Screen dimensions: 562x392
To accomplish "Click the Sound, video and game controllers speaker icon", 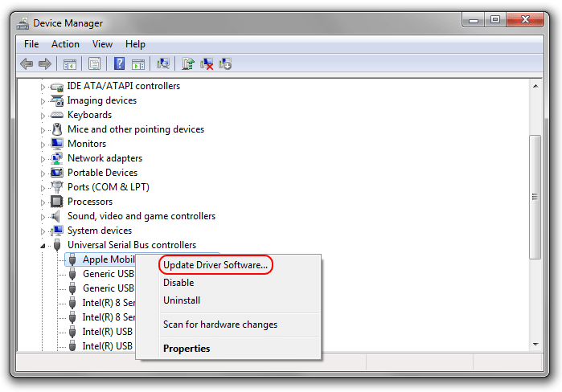I will pos(55,216).
